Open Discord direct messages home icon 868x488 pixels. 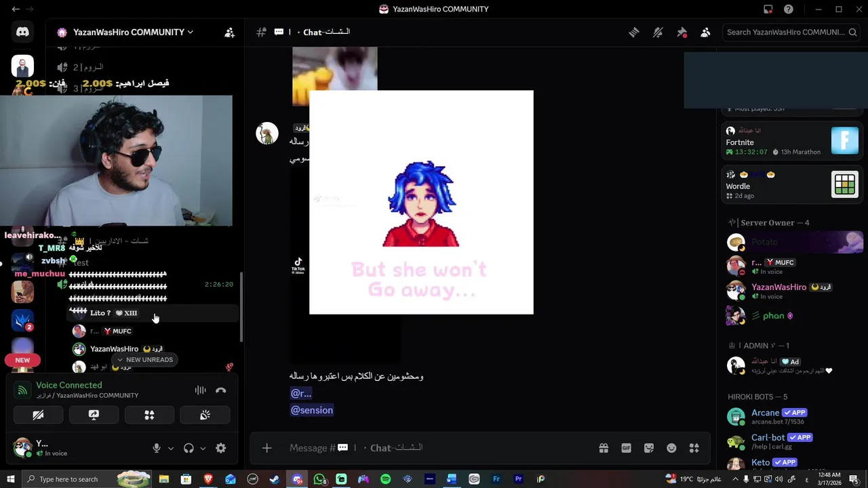(x=22, y=32)
